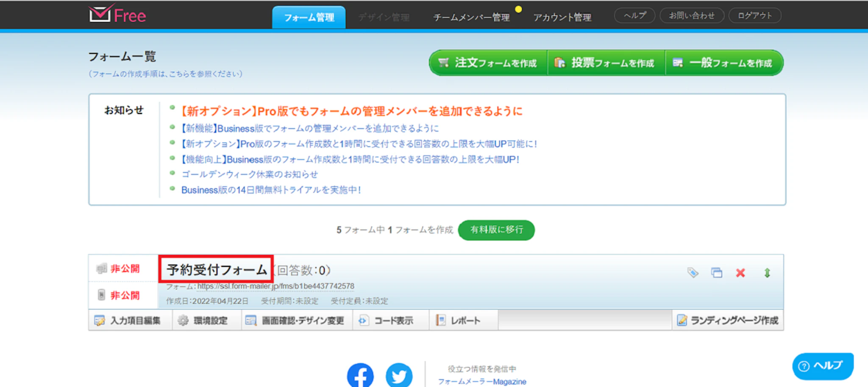Viewport: 868px width, 387px height.
Task: Open the Facebook page icon
Action: click(x=360, y=376)
